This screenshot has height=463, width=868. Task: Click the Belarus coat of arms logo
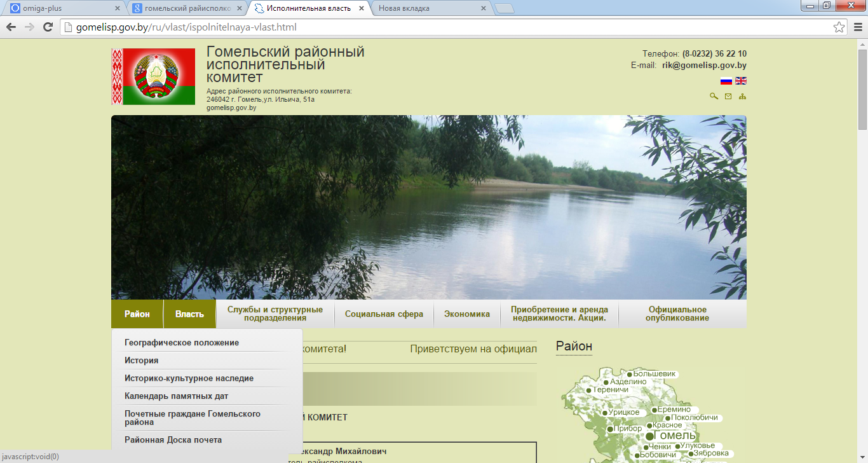pyautogui.click(x=153, y=77)
